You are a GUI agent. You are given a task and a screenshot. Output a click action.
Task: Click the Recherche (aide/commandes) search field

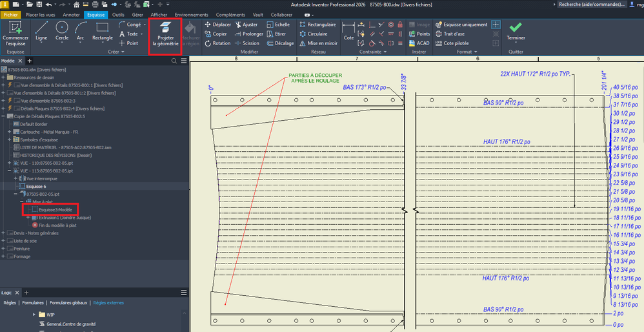(592, 5)
